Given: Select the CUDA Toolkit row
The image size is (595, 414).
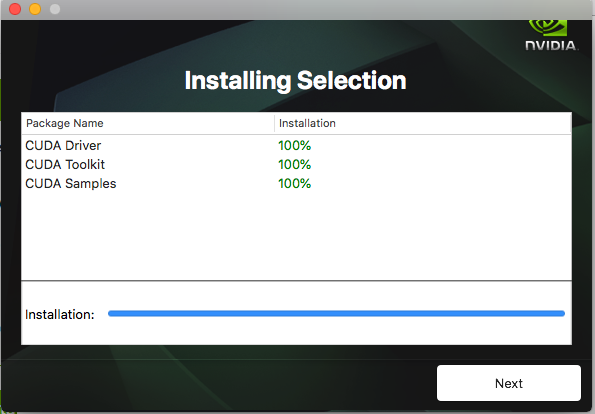Looking at the screenshot, I should (x=296, y=164).
